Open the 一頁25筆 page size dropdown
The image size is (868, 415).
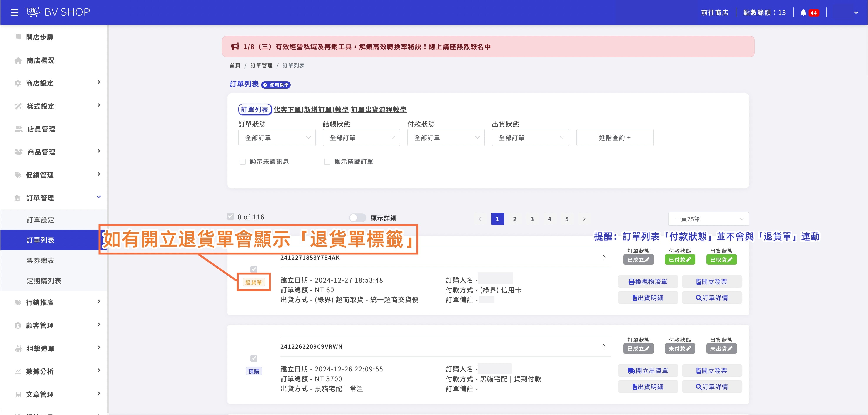tap(708, 219)
